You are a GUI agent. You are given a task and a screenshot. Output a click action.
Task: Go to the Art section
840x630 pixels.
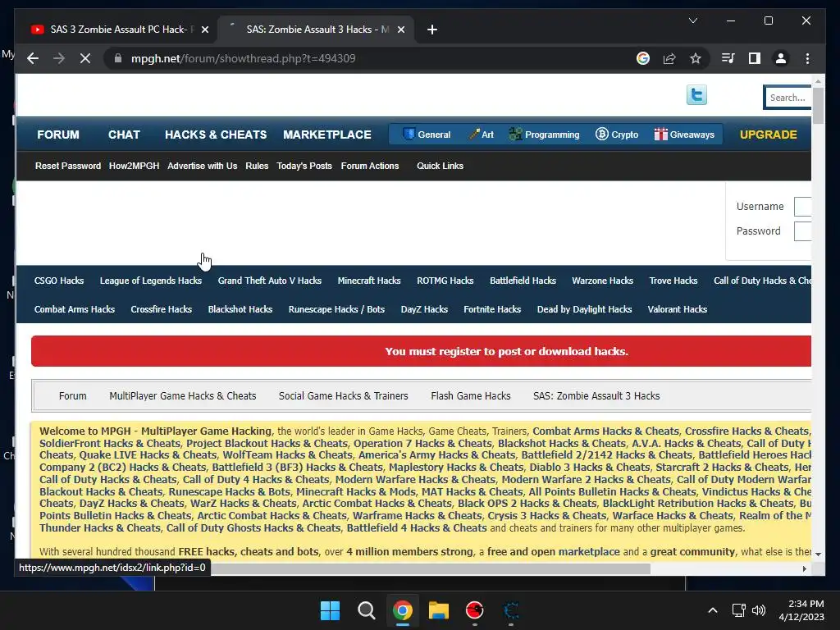(x=481, y=135)
